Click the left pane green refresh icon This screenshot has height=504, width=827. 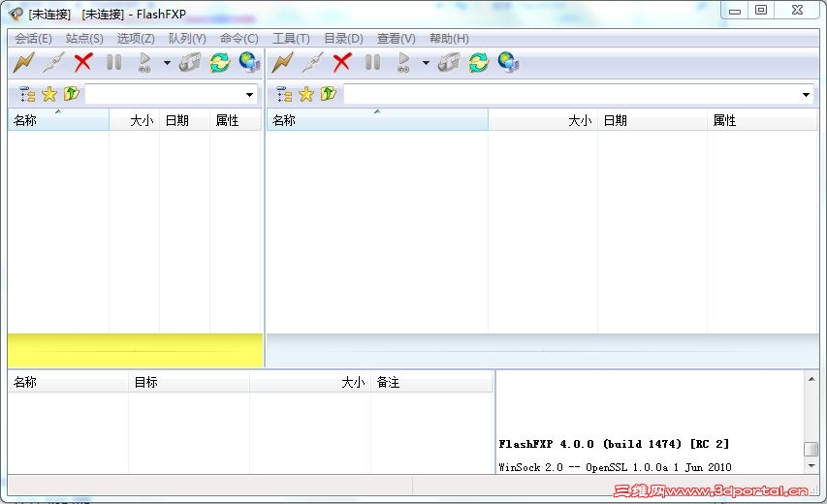pyautogui.click(x=219, y=63)
